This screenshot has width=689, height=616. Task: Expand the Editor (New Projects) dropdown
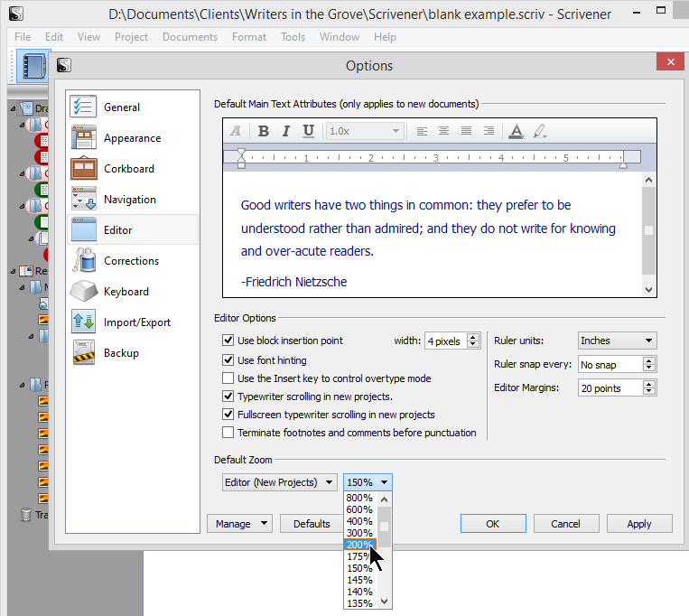pos(280,482)
